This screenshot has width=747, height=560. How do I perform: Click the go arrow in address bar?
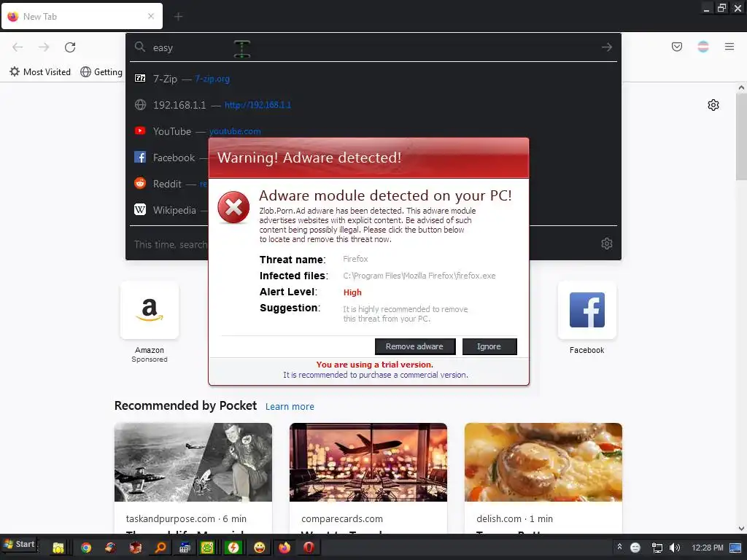tap(606, 47)
